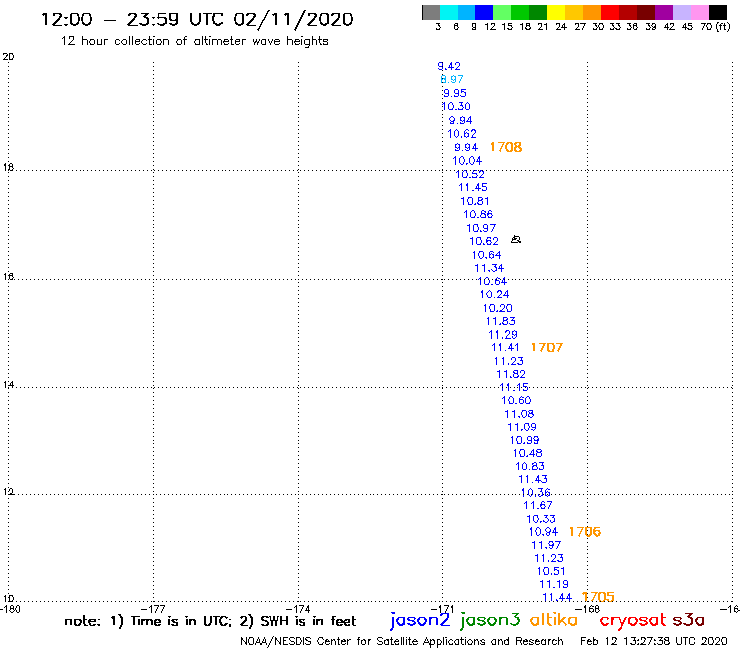Select the '11.09' wave height reading
Image resolution: width=740 pixels, height=650 pixels.
(522, 427)
